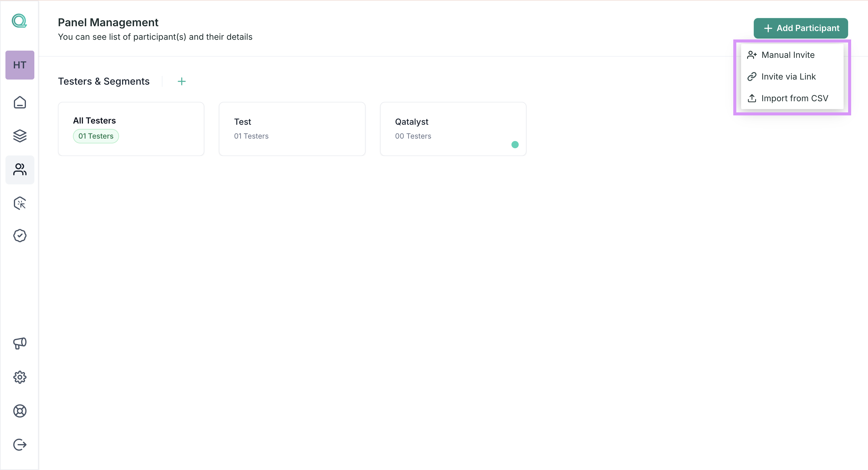Open the megaphone announcements icon
This screenshot has height=470, width=868.
pyautogui.click(x=20, y=343)
